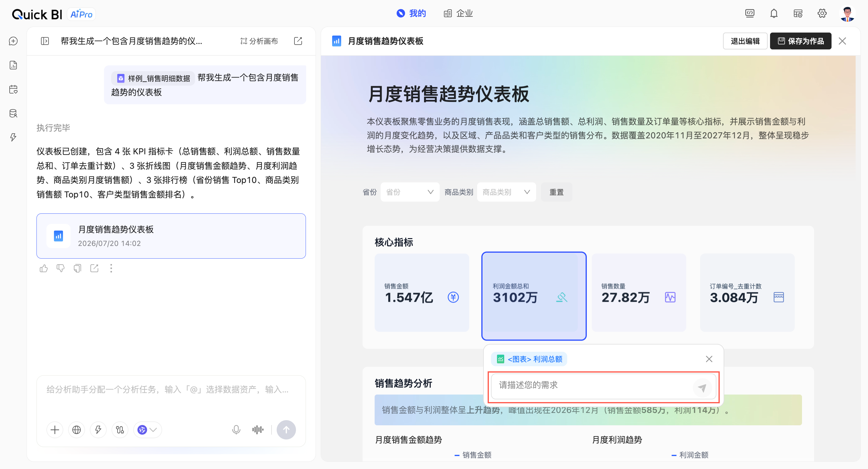Screen dimensions: 868x469
Task: Open the 分析画布 button
Action: pyautogui.click(x=259, y=41)
